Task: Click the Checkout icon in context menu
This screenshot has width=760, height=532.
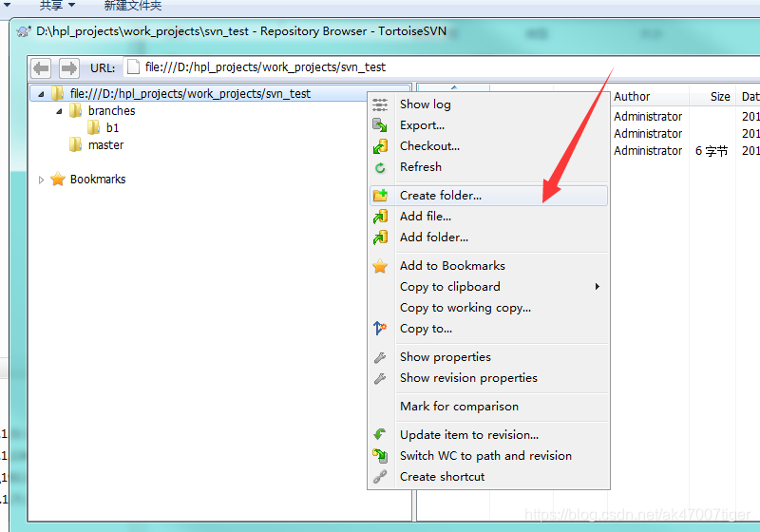Action: coord(380,146)
